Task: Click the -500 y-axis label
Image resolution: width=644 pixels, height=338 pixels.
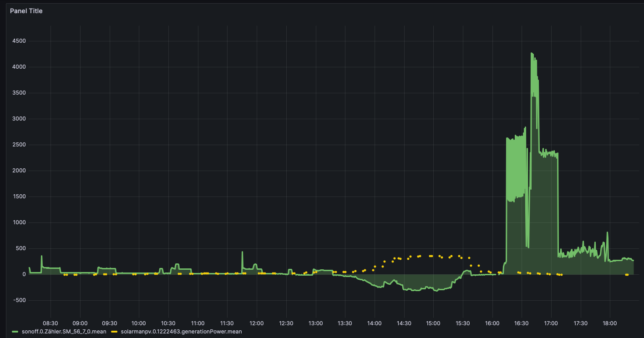Action: tap(20, 300)
